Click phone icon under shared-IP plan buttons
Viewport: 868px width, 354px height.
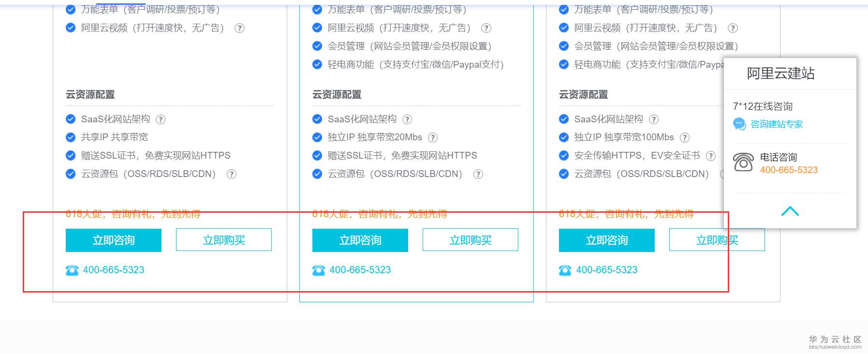72,270
